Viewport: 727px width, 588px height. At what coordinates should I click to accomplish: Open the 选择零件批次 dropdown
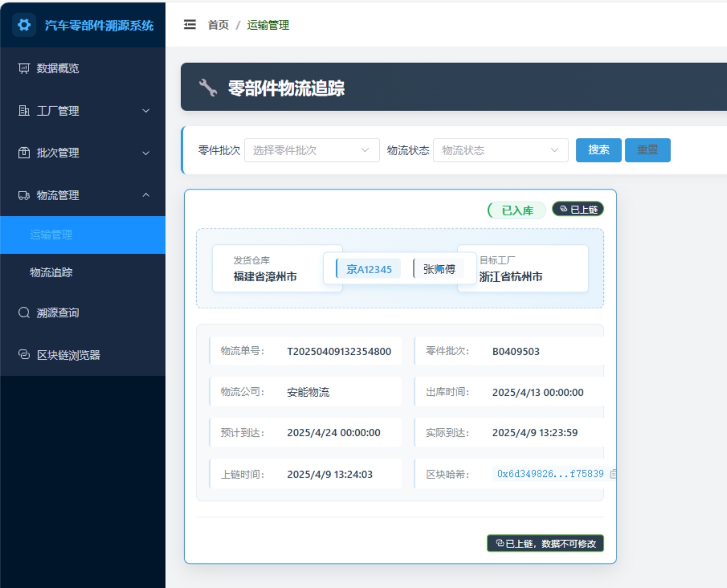[311, 150]
